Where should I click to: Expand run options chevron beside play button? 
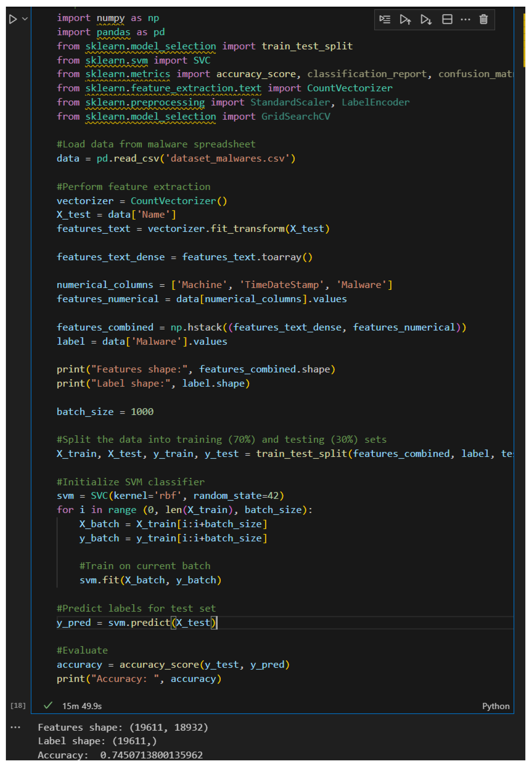pos(25,19)
